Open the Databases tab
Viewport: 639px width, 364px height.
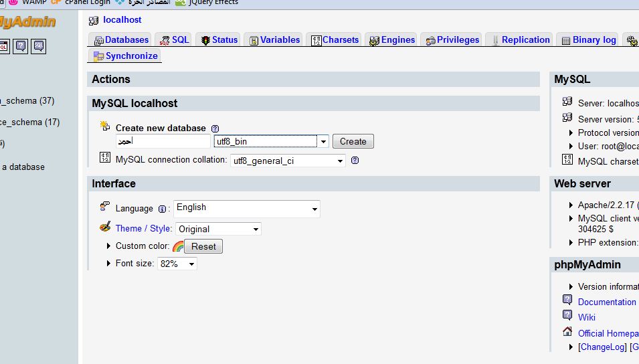click(x=119, y=39)
